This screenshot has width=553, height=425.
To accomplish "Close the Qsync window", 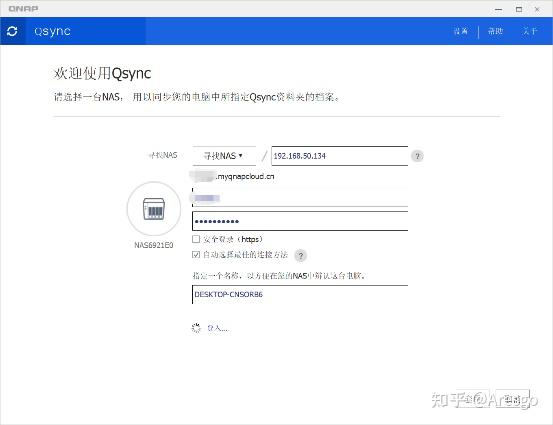I will click(x=537, y=9).
